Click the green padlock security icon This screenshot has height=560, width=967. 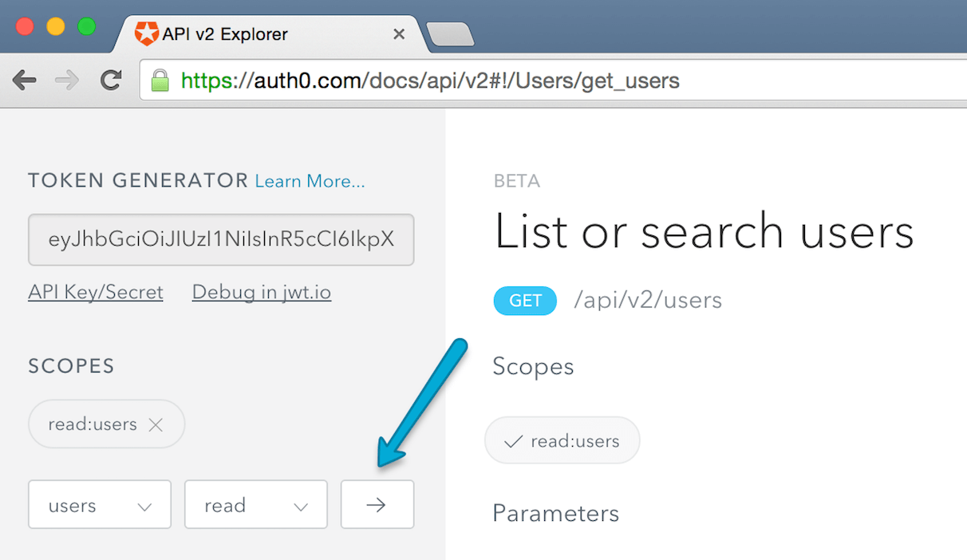160,80
